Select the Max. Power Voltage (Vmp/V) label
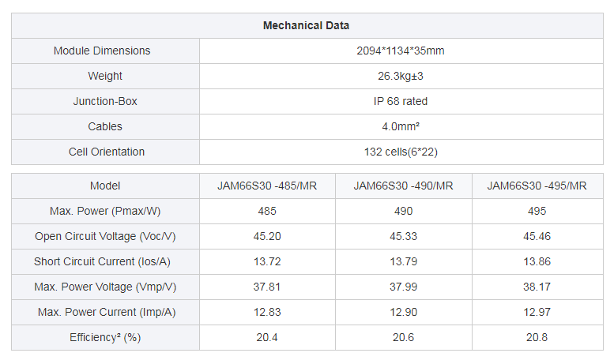The image size is (614, 364). coord(105,287)
